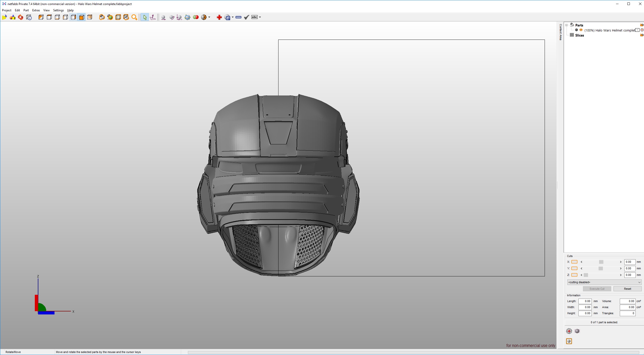Screen dimensions: 644x355
Task: Click right arrow of X cut slider
Action: pyautogui.click(x=621, y=262)
